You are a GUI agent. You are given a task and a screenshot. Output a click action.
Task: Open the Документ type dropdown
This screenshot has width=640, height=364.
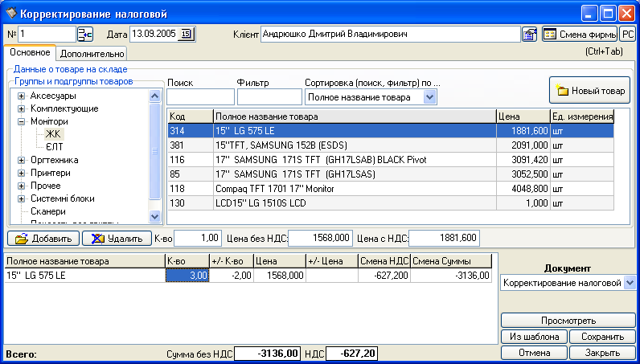629,283
